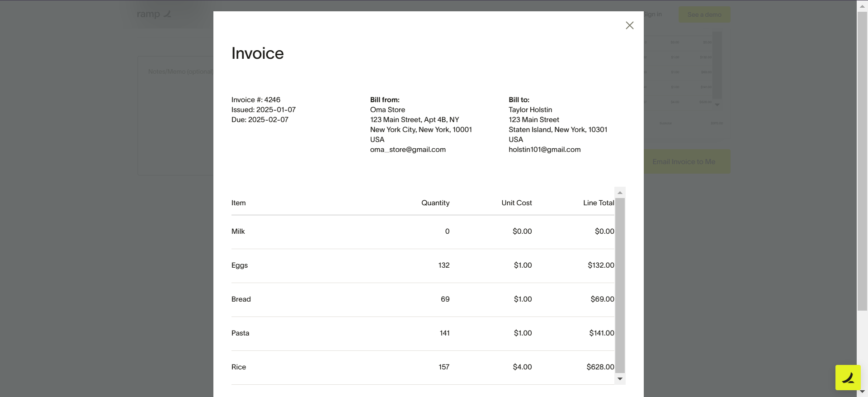Click invoice item list scroll-down arrow

[620, 379]
